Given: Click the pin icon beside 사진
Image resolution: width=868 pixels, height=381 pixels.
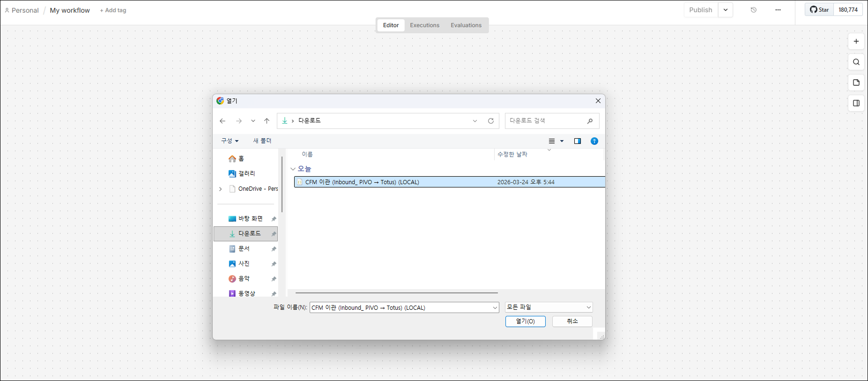Looking at the screenshot, I should point(274,264).
